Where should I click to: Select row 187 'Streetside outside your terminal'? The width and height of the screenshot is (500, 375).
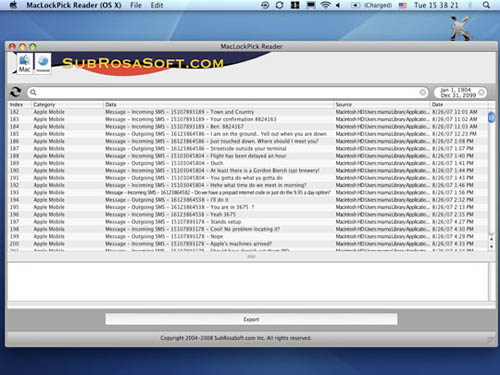point(248,148)
